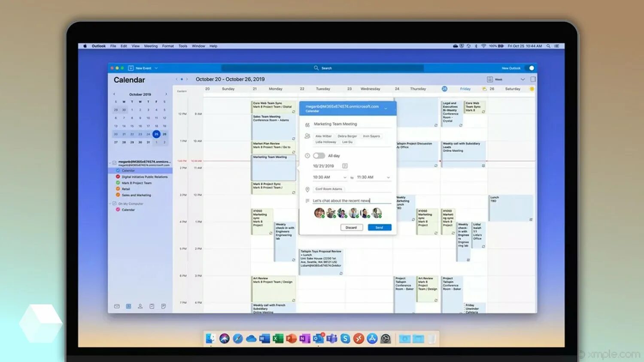The width and height of the screenshot is (644, 362).
Task: Open People contacts in bottom bar
Action: pos(140,306)
